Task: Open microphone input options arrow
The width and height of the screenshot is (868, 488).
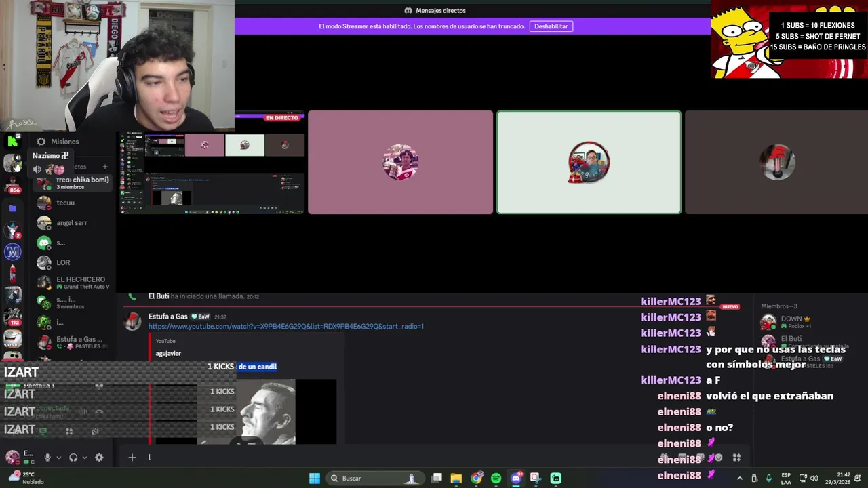Action: (58, 457)
